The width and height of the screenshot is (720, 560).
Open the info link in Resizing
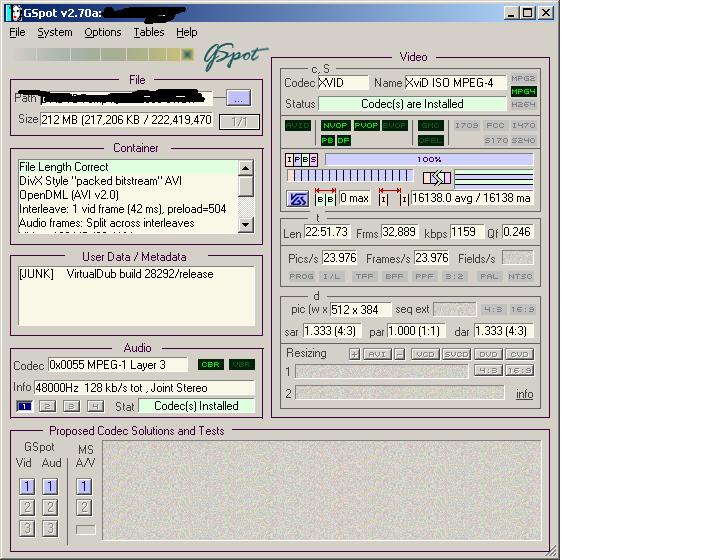pyautogui.click(x=524, y=394)
